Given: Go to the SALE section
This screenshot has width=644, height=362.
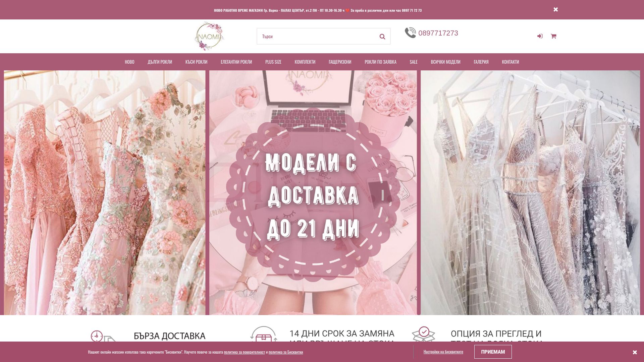Looking at the screenshot, I should pyautogui.click(x=413, y=62).
